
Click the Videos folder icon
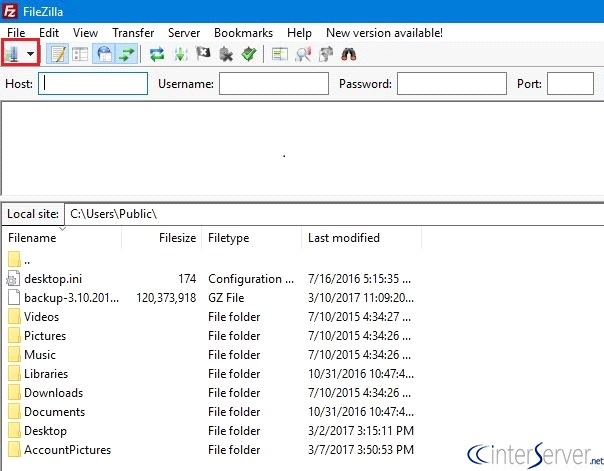point(14,317)
